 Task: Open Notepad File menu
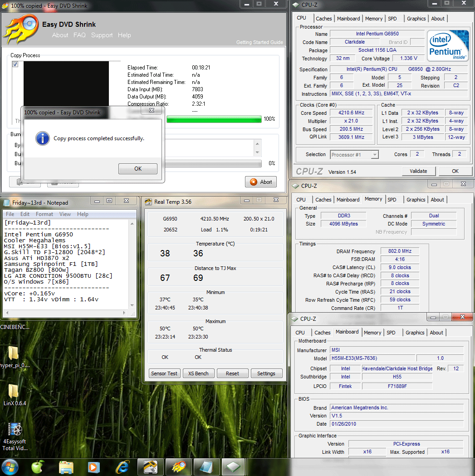10,214
